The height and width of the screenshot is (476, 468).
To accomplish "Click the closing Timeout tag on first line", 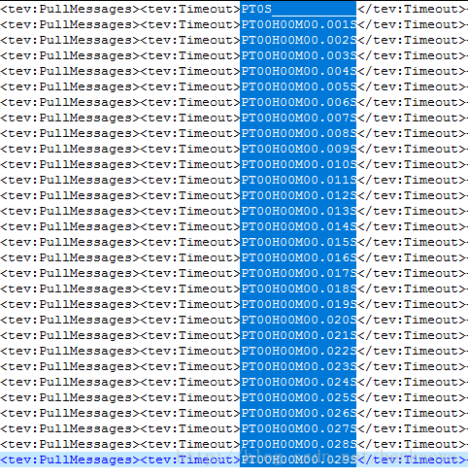I will 412,9.
